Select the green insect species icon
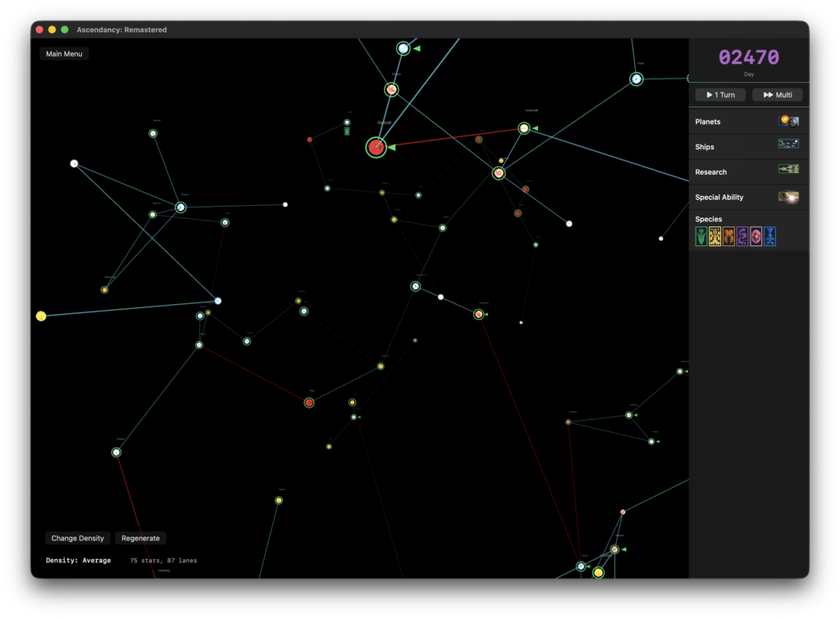 pyautogui.click(x=701, y=236)
